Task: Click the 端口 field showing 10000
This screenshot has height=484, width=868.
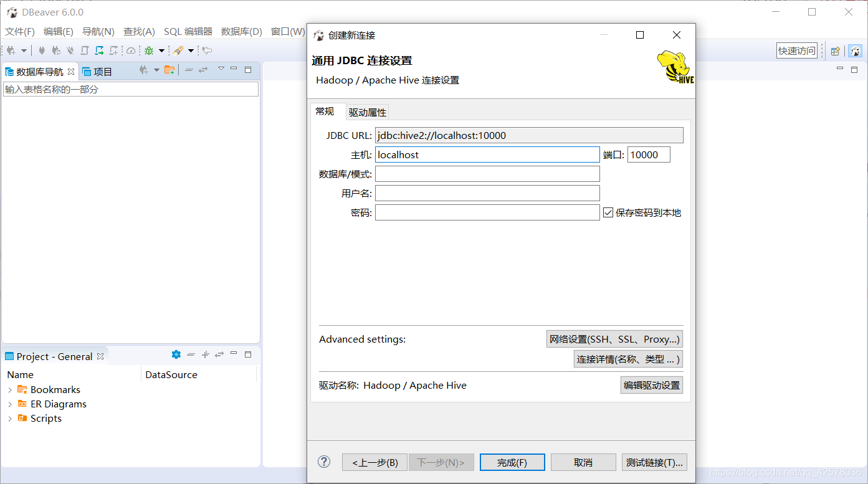Action: (x=649, y=154)
